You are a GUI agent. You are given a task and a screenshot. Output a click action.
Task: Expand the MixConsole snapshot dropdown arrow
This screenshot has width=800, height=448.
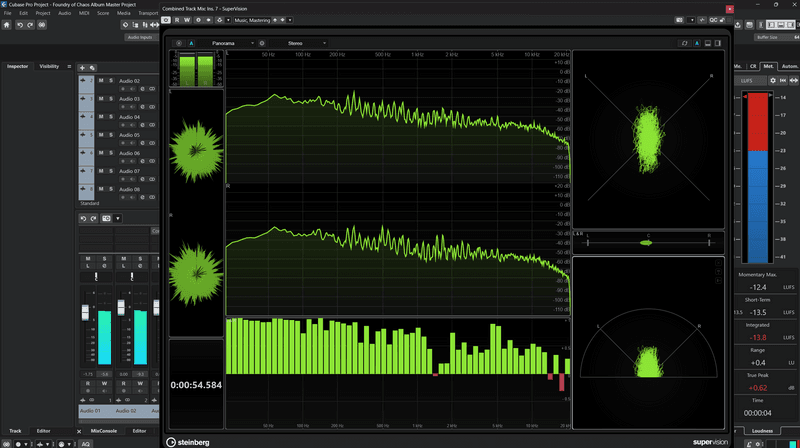coord(118,218)
